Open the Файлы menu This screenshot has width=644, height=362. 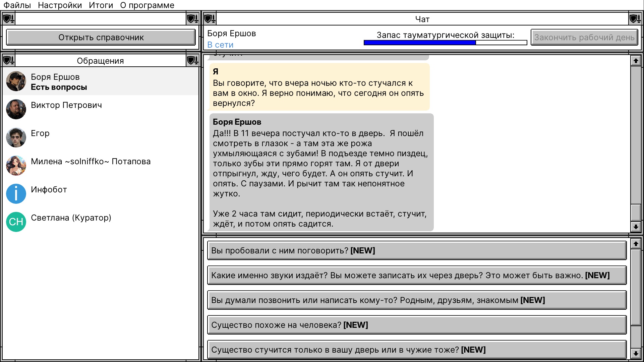click(x=17, y=5)
